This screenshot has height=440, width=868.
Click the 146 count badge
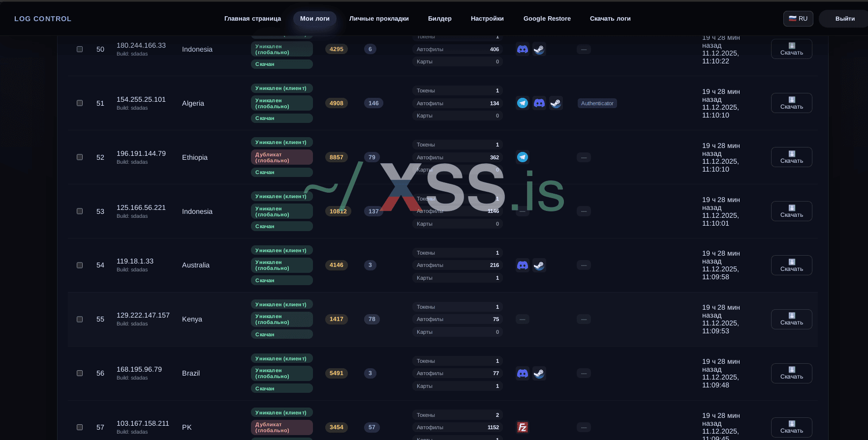tap(374, 103)
